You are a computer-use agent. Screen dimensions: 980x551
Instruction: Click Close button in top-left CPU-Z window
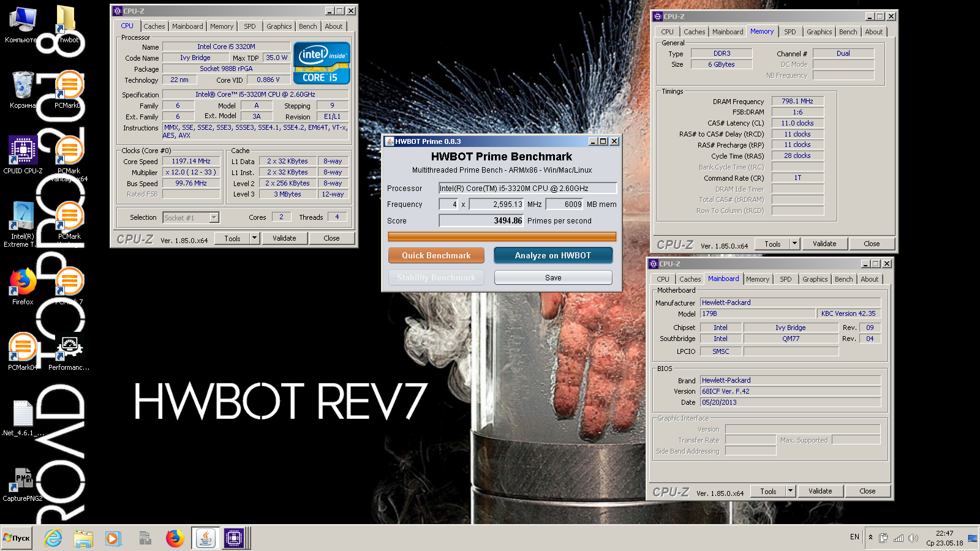tap(331, 238)
